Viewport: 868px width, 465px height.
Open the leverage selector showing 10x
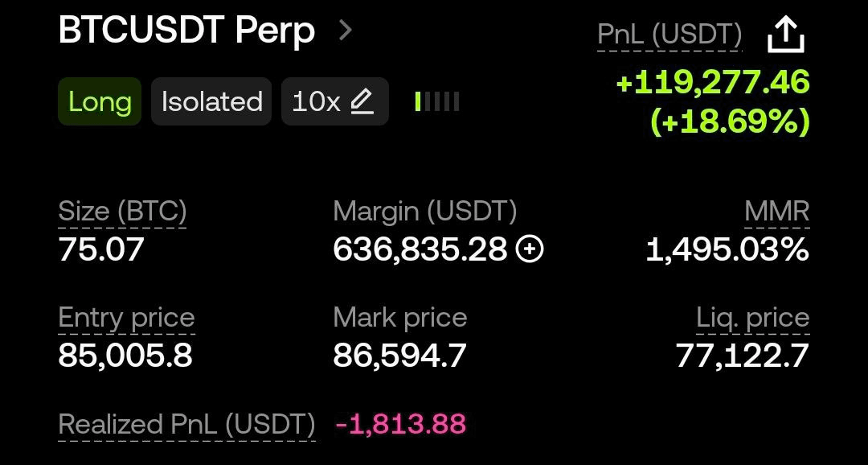(x=334, y=101)
